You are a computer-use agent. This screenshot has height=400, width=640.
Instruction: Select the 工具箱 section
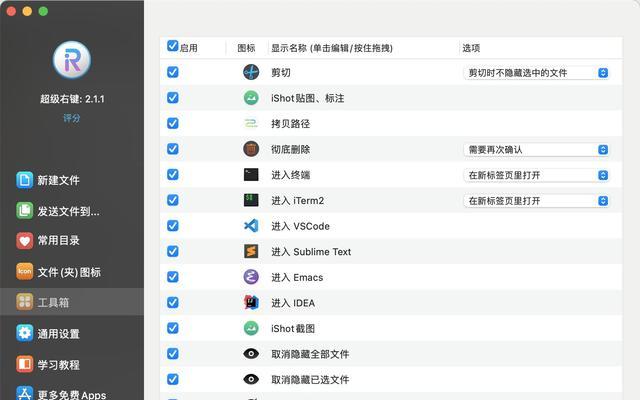point(72,302)
